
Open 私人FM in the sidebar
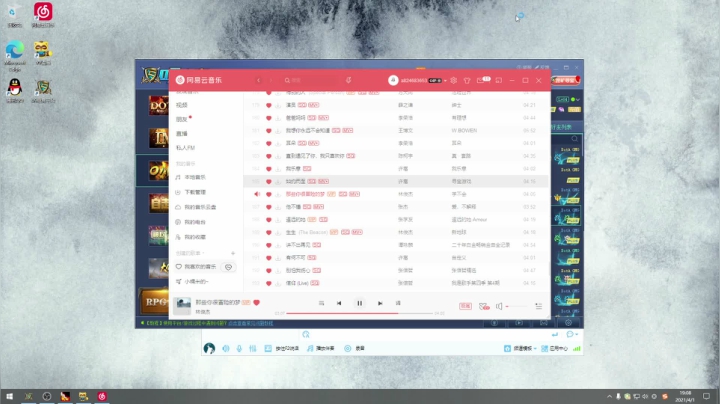click(x=186, y=148)
